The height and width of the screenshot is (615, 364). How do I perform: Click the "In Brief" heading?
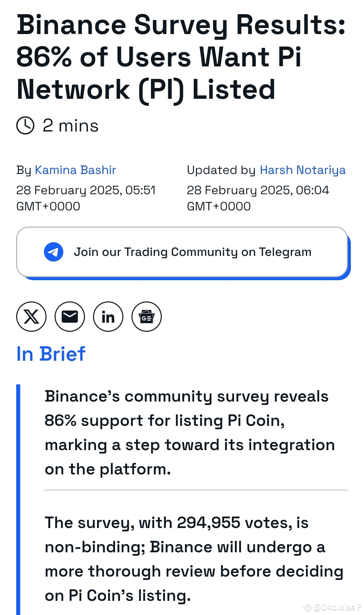(51, 354)
